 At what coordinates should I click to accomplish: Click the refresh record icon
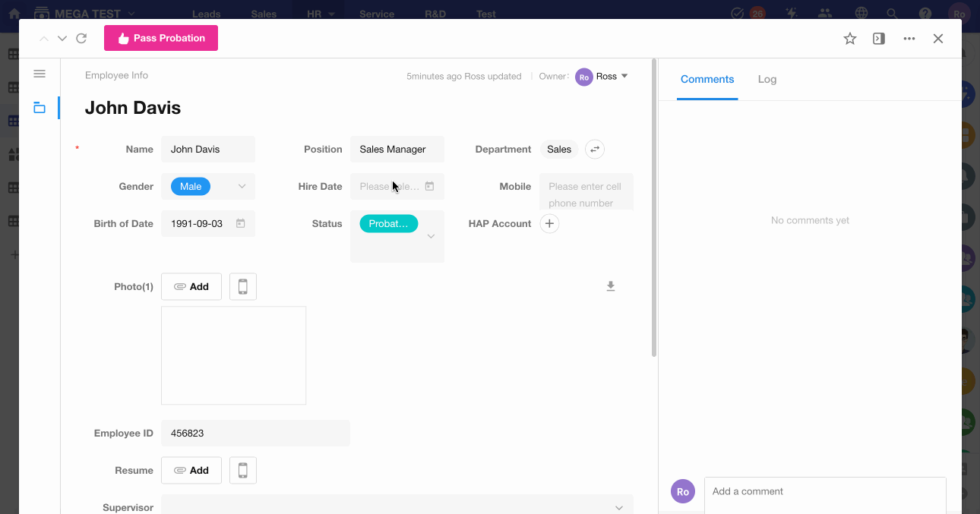tap(81, 39)
